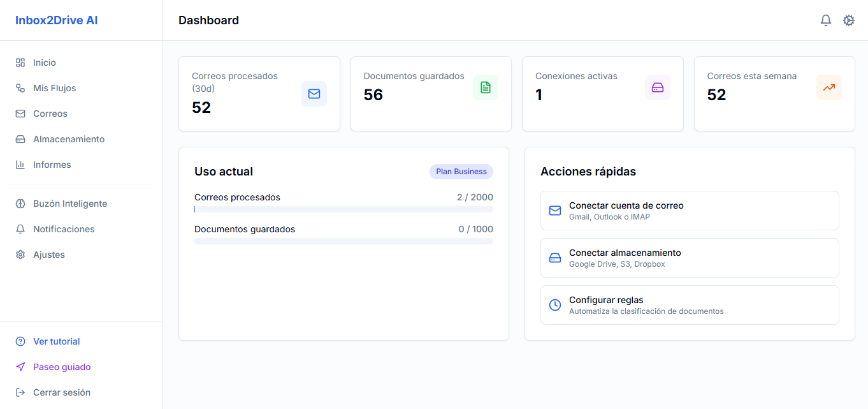The width and height of the screenshot is (868, 409).
Task: Open Conectar cuenta de correo action
Action: (689, 211)
